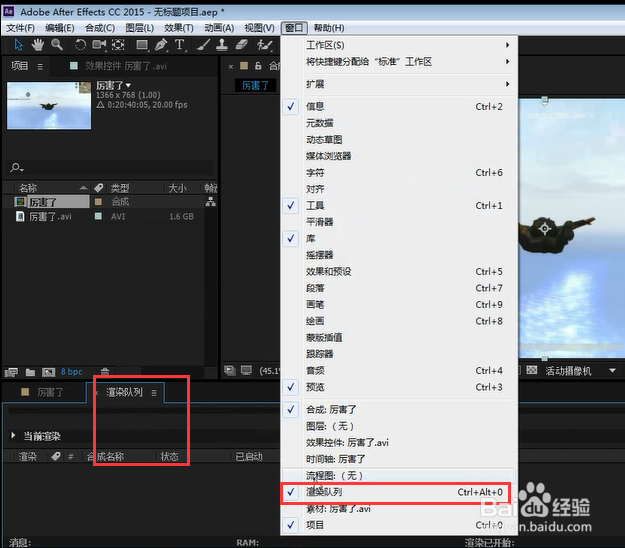Delete selected project item with trash icon
625x548 pixels.
click(x=105, y=372)
